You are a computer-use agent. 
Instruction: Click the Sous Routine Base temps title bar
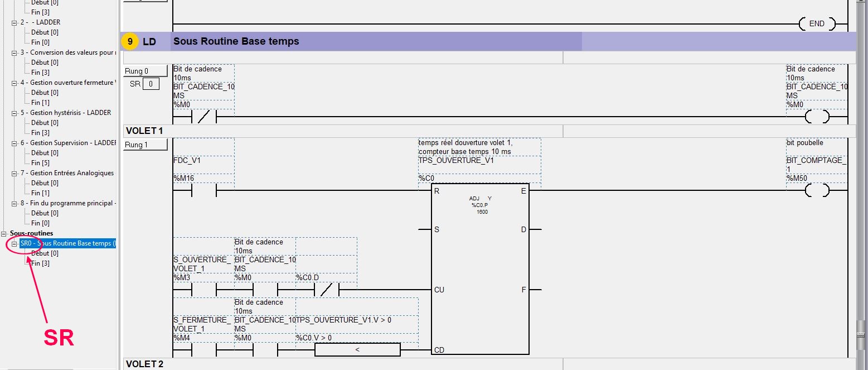(376, 41)
